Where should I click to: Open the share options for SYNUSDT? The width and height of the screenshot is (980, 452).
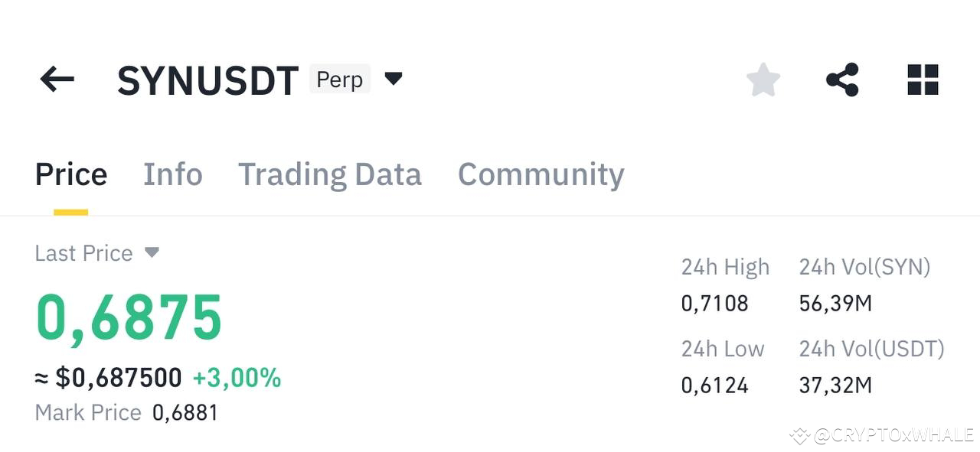(843, 79)
